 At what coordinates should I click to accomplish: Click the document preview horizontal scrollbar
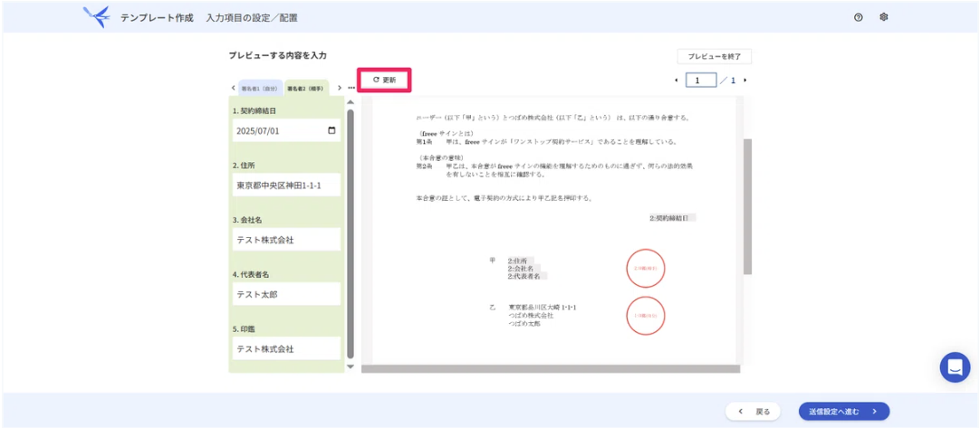tap(551, 369)
